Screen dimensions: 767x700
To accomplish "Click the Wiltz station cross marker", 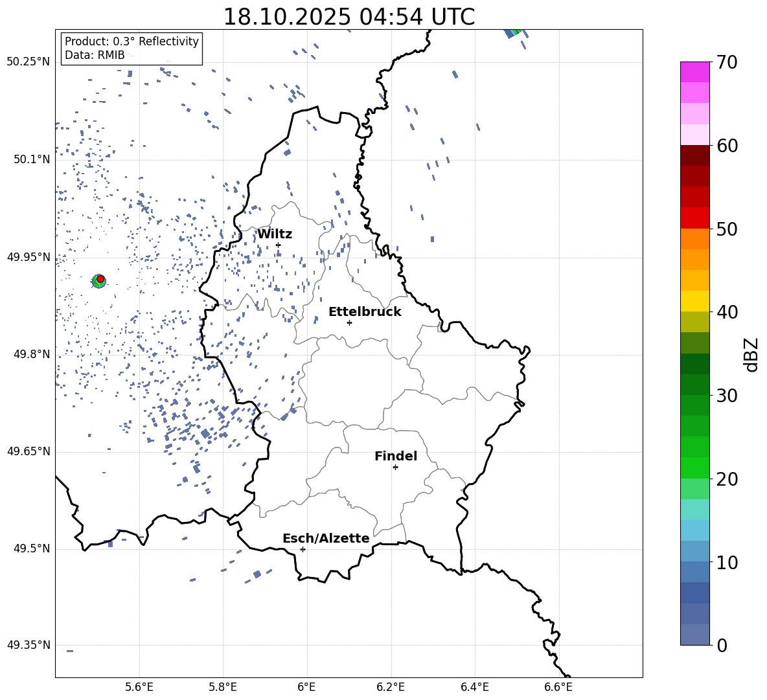I will 279,245.
